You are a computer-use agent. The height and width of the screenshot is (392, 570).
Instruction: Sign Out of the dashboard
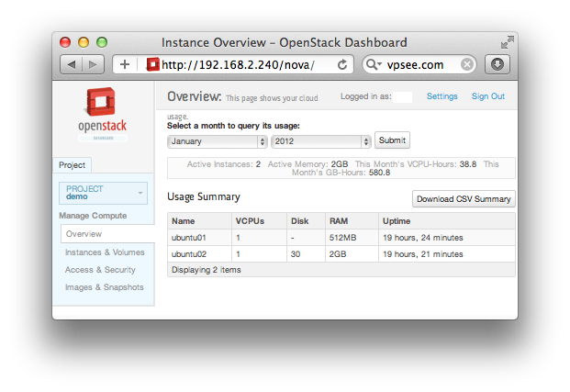(488, 96)
